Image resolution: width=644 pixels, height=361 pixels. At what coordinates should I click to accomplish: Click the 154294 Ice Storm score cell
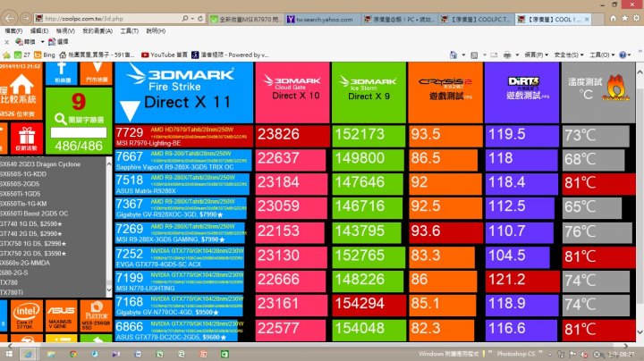(x=369, y=304)
